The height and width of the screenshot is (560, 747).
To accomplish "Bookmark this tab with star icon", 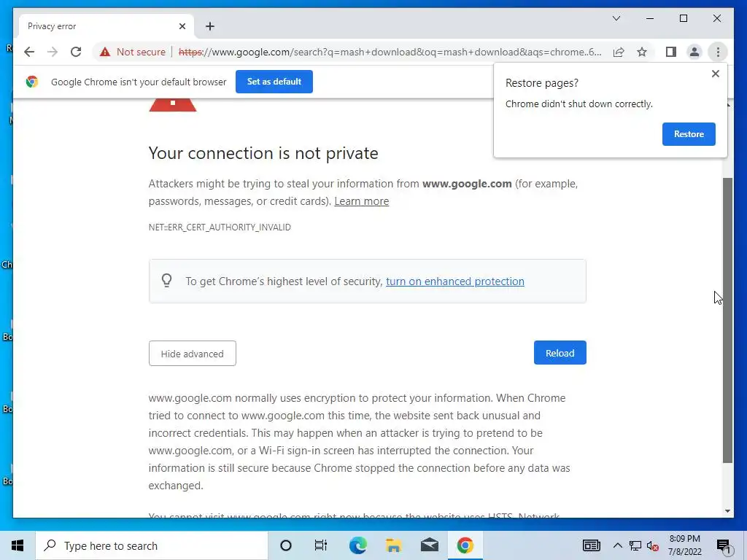I will [642, 52].
